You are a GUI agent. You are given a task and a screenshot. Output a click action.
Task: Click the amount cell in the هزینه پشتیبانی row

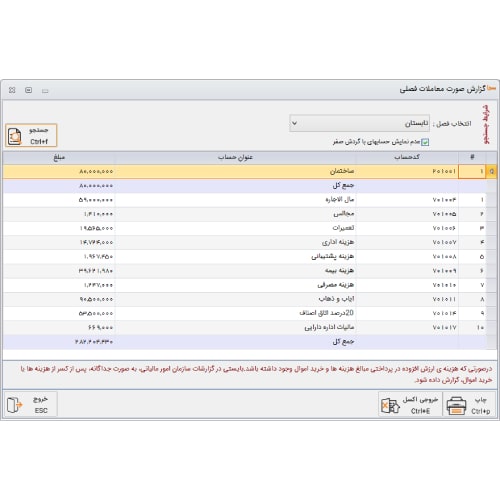pos(59,256)
